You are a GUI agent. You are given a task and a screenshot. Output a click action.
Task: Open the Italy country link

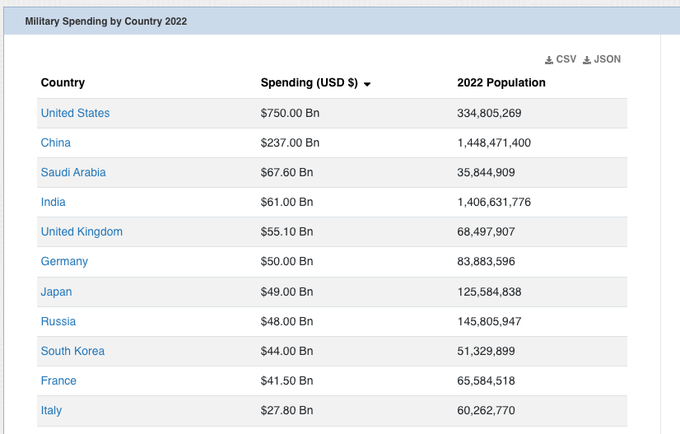point(51,411)
